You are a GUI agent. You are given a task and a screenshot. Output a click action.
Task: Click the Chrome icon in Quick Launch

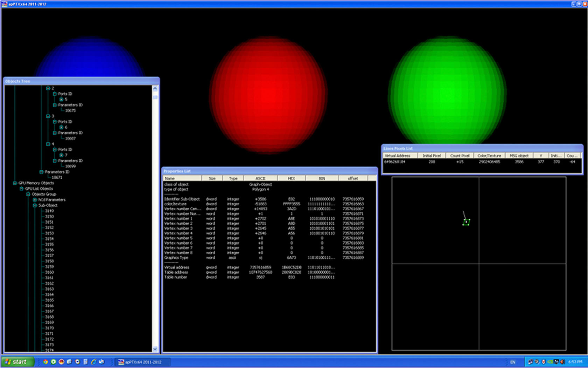click(x=45, y=362)
